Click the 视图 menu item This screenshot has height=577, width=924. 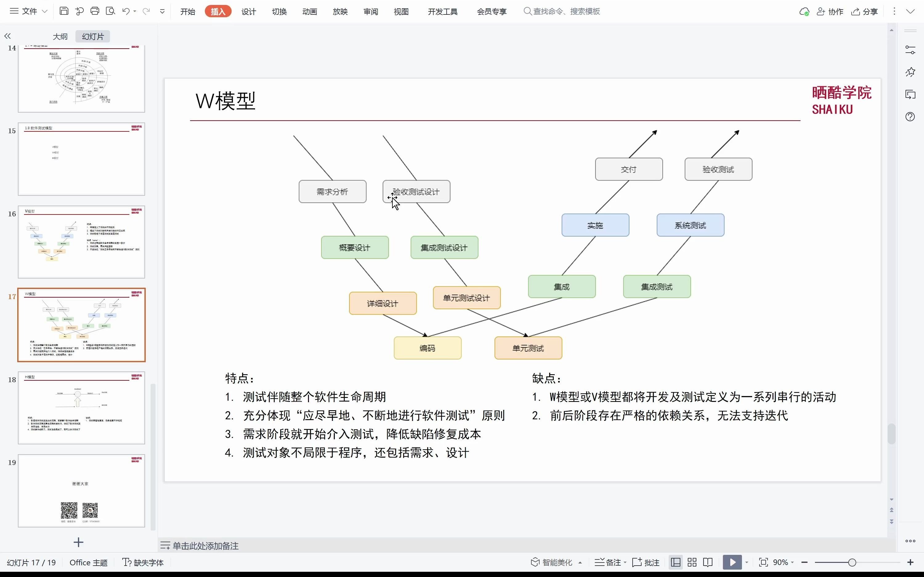(x=400, y=11)
